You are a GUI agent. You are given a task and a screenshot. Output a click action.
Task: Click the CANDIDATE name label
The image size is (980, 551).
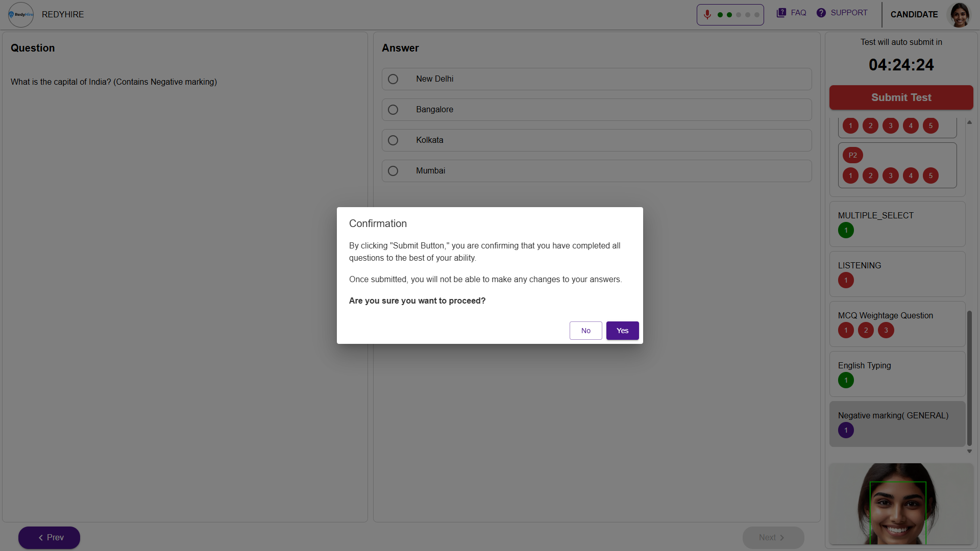(914, 14)
